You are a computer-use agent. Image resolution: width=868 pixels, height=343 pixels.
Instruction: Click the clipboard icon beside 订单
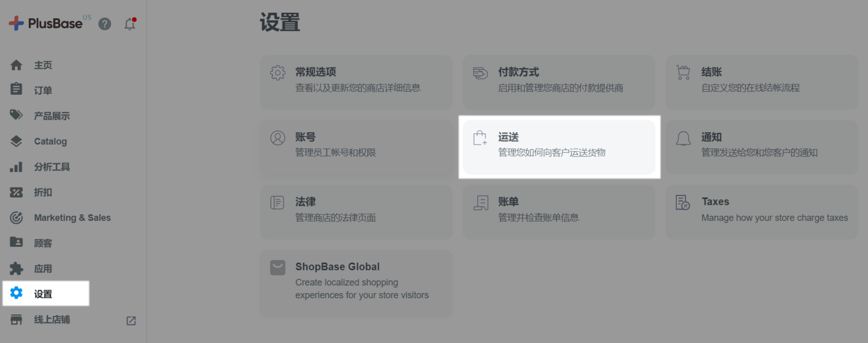pos(16,89)
